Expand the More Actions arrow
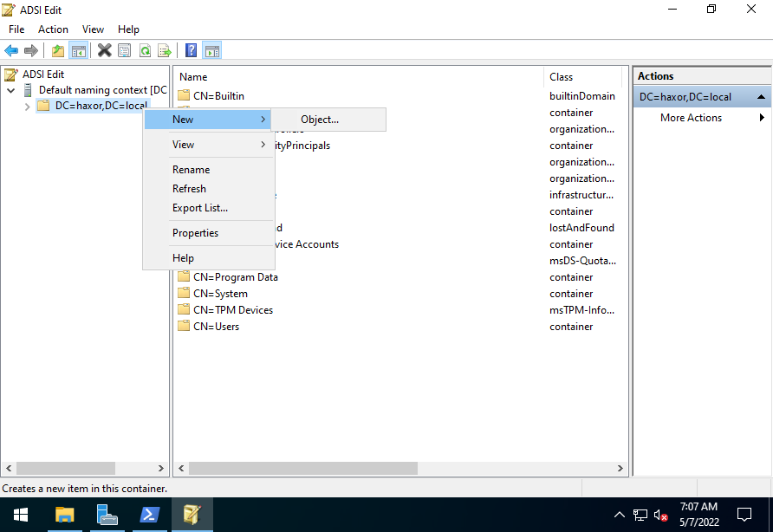The image size is (773, 532). (x=762, y=117)
